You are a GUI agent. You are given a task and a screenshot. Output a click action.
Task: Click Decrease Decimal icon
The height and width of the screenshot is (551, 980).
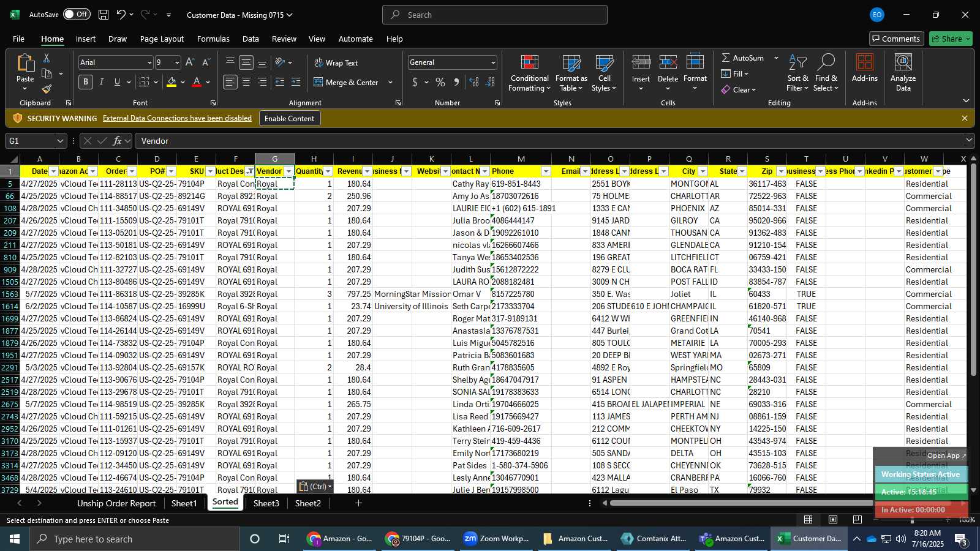(490, 82)
